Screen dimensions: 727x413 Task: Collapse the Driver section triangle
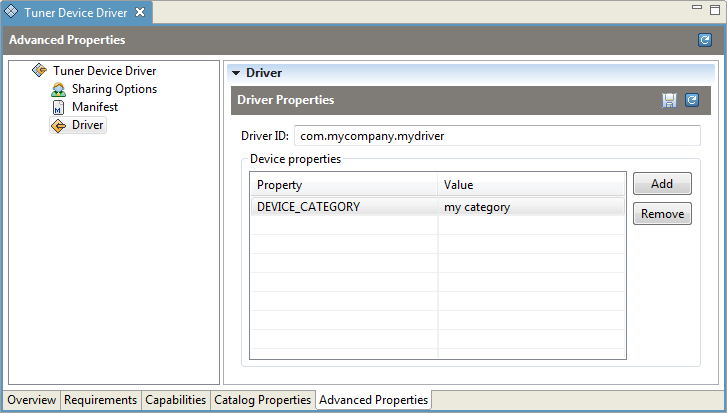click(236, 73)
